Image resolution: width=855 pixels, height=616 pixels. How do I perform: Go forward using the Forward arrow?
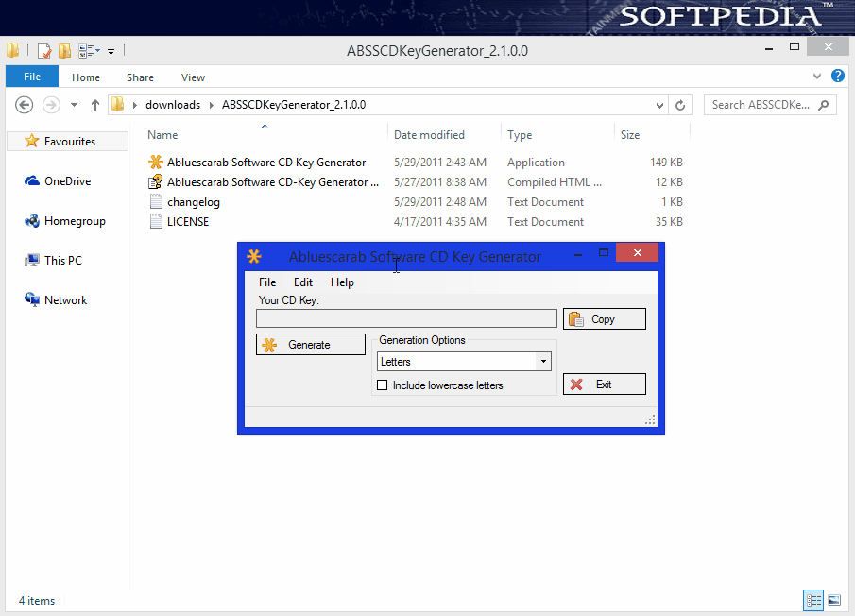(51, 105)
